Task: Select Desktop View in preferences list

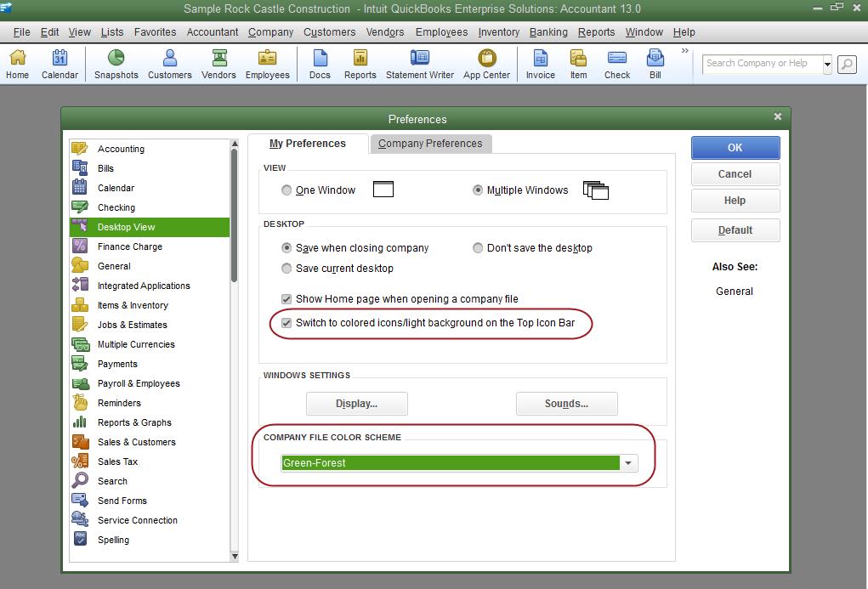Action: coord(150,227)
